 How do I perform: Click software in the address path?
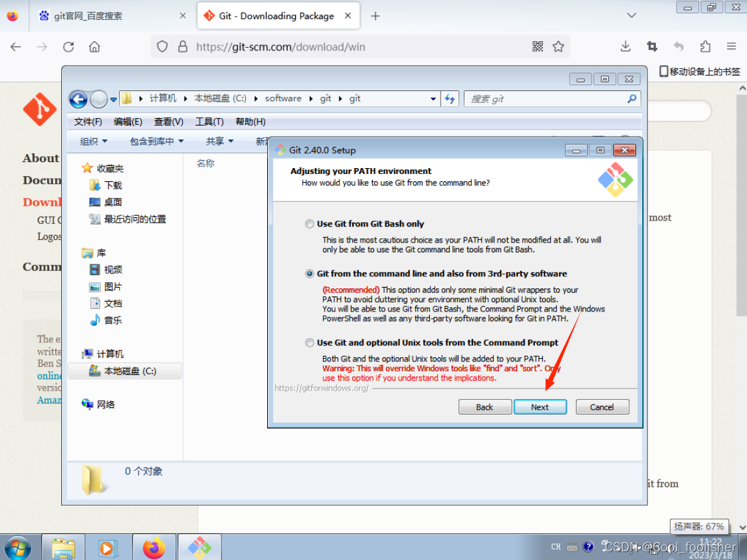pos(283,98)
